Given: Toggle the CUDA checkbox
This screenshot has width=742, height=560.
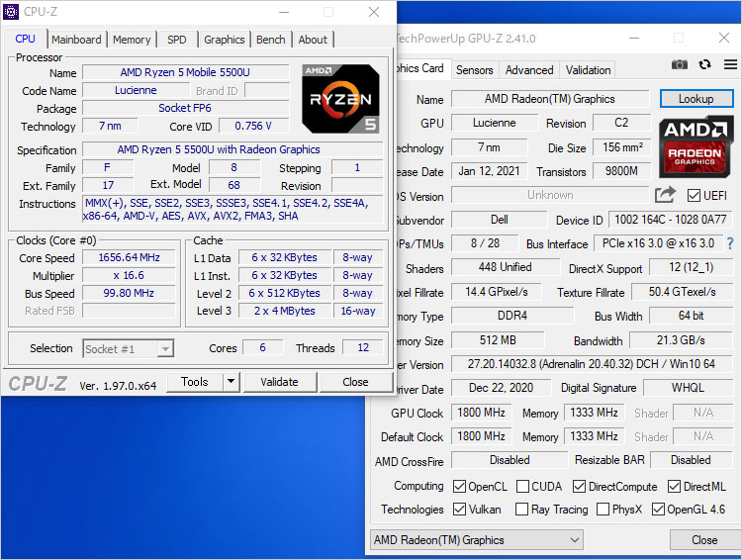Looking at the screenshot, I should [522, 486].
